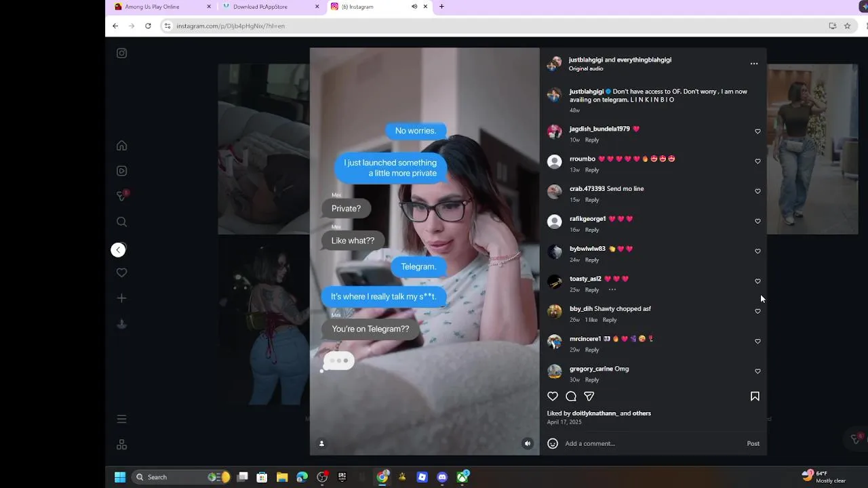Close the Among Us Play Online tab
Image resolution: width=868 pixels, height=488 pixels.
point(209,7)
